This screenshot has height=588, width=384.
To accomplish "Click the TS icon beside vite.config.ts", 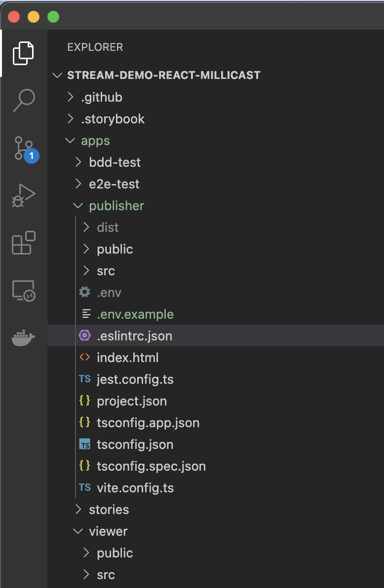I will coord(85,488).
